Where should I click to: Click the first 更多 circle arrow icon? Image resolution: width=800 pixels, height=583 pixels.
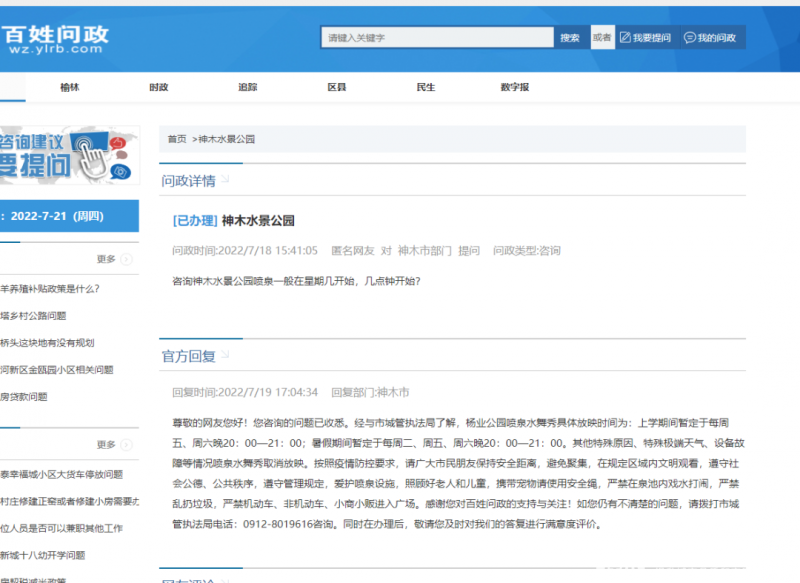[x=127, y=259]
